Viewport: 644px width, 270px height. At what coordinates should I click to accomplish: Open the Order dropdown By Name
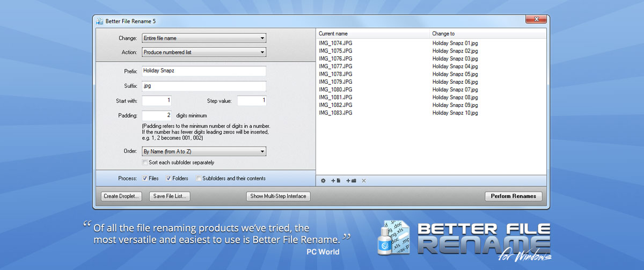click(204, 152)
